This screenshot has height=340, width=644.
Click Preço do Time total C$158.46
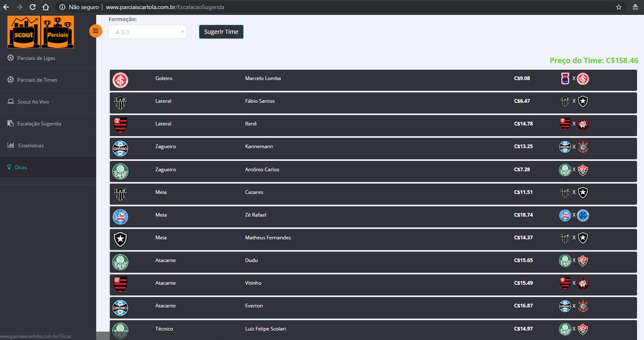coord(594,61)
